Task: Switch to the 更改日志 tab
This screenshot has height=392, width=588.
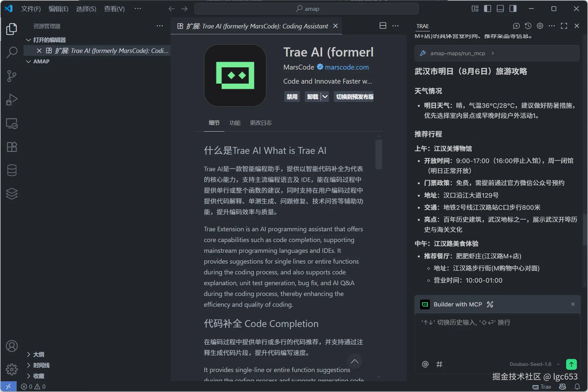Action: tap(261, 123)
